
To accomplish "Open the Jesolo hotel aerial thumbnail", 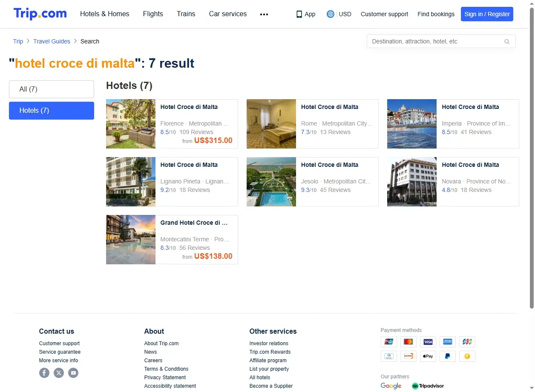I will click(271, 182).
